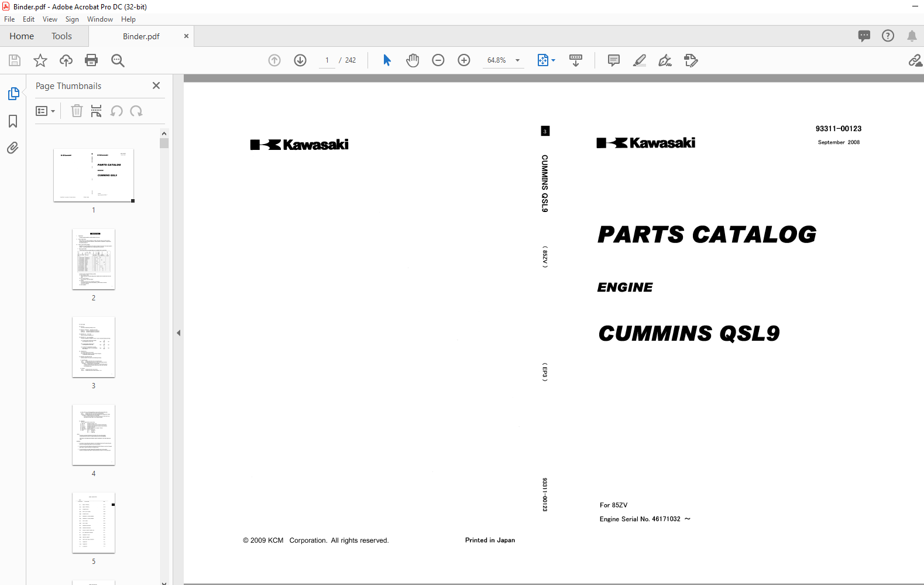Open the Edit menu
This screenshot has width=924, height=585.
coord(29,19)
